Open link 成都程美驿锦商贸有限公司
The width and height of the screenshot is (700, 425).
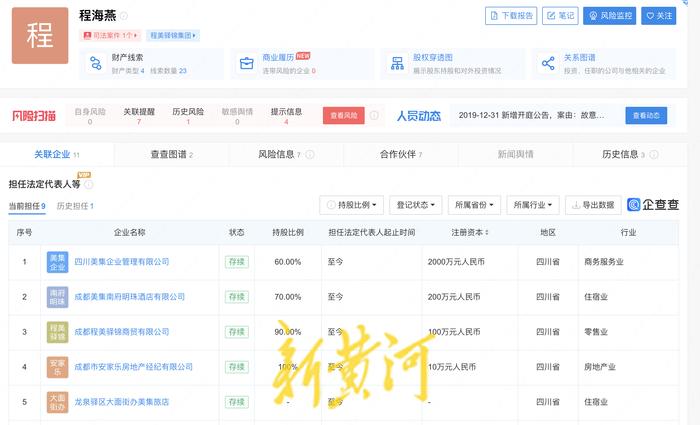(x=121, y=332)
